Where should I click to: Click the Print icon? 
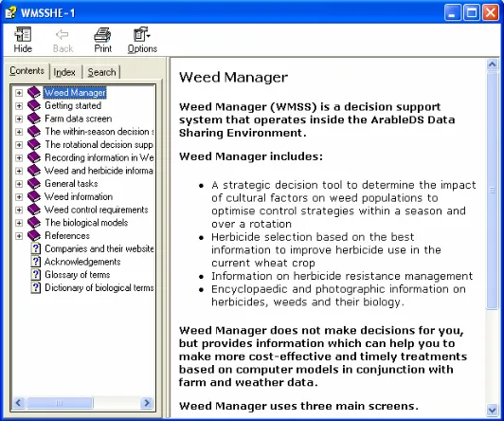click(102, 35)
